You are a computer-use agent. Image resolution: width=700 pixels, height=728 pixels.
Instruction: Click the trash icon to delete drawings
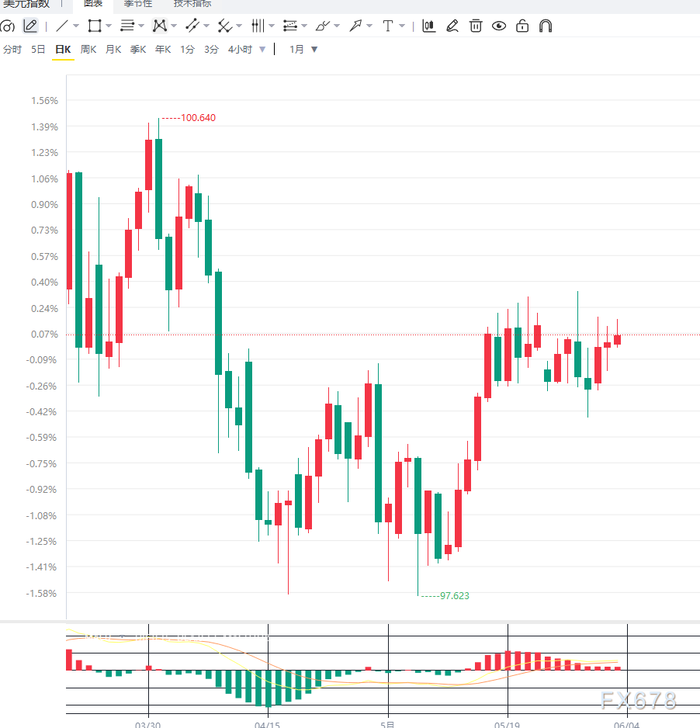tap(475, 26)
